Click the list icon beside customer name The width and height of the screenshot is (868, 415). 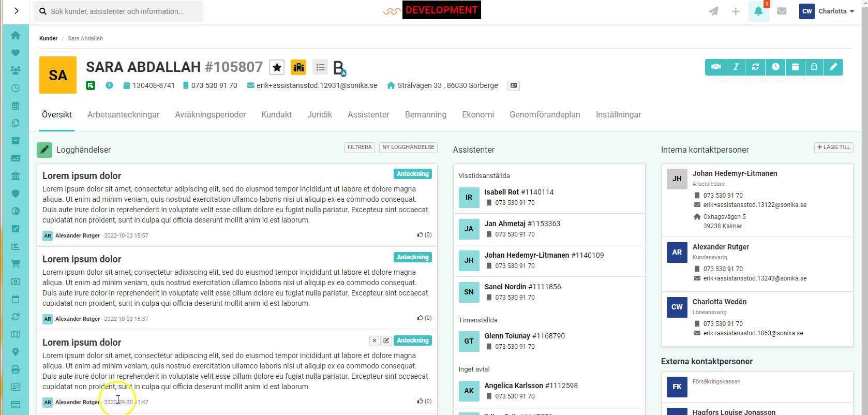coord(320,67)
